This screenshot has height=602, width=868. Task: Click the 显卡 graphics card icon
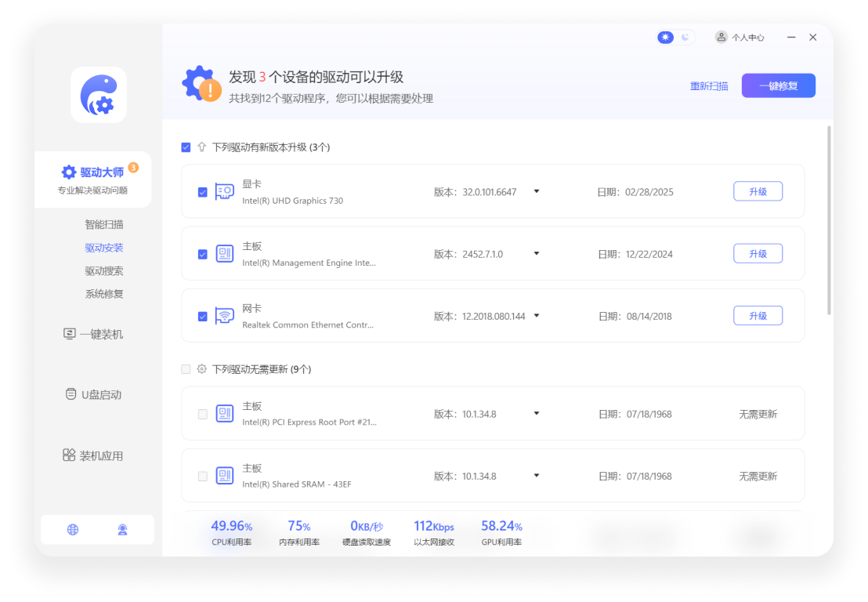(x=224, y=191)
